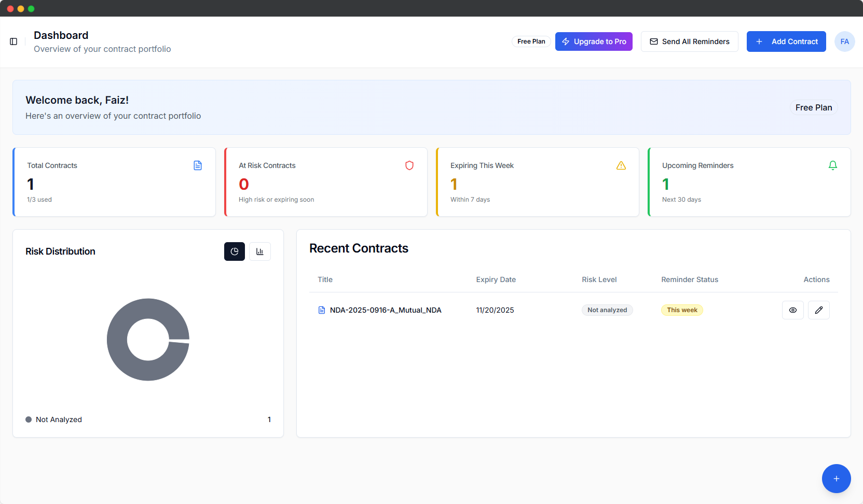Sort contracts by Risk Level column
Screen dimensions: 863x504
pos(599,279)
